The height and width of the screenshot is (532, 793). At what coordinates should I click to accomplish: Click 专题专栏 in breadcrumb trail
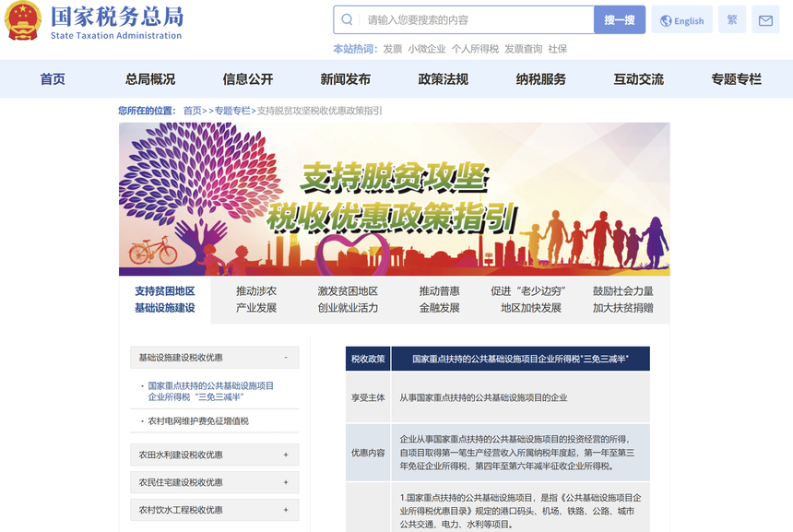[x=232, y=111]
